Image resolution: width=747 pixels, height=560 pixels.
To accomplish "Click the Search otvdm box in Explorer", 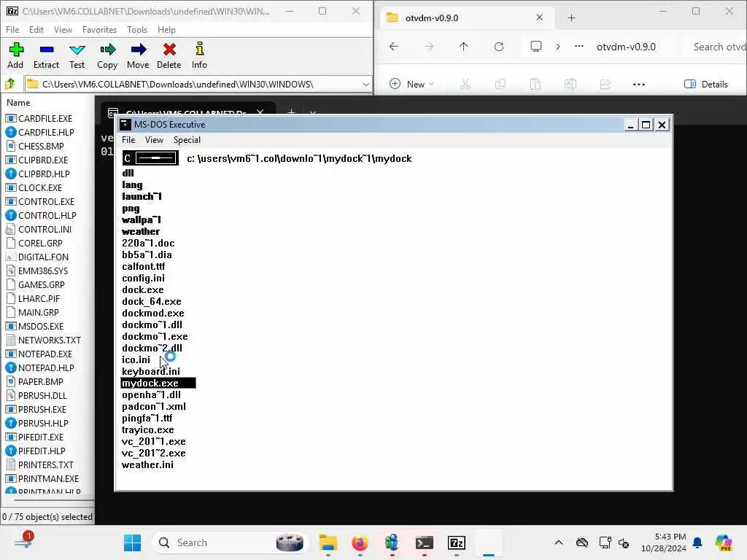I will click(x=718, y=47).
